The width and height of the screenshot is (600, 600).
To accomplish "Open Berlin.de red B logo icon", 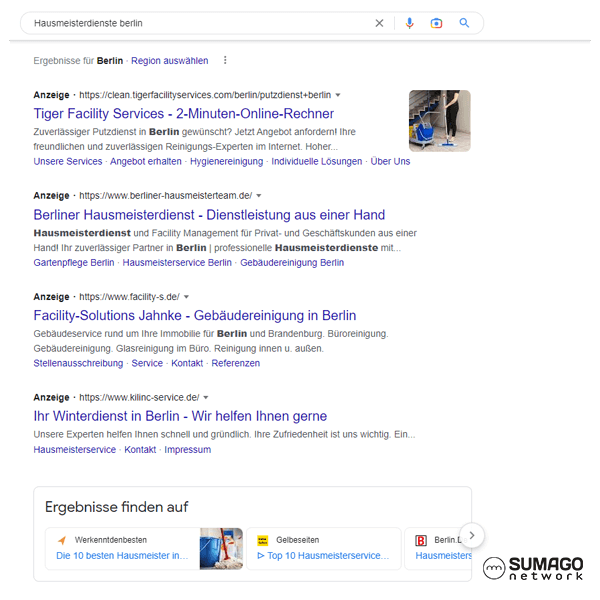I will 421,540.
